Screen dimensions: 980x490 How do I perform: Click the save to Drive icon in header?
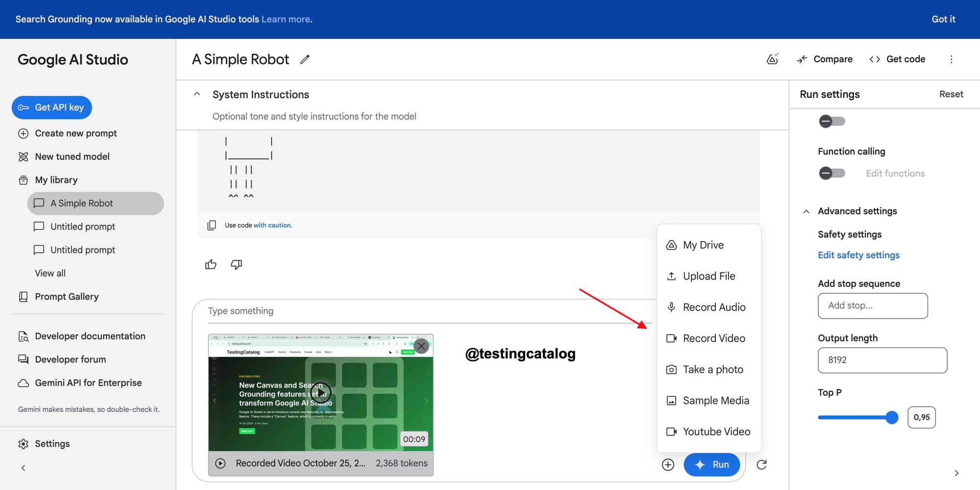[x=772, y=59]
